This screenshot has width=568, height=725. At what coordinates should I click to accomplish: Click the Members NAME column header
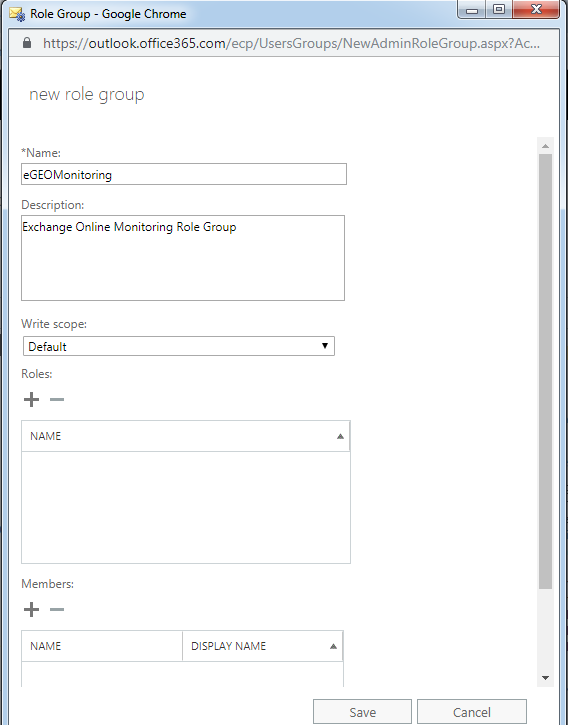102,646
